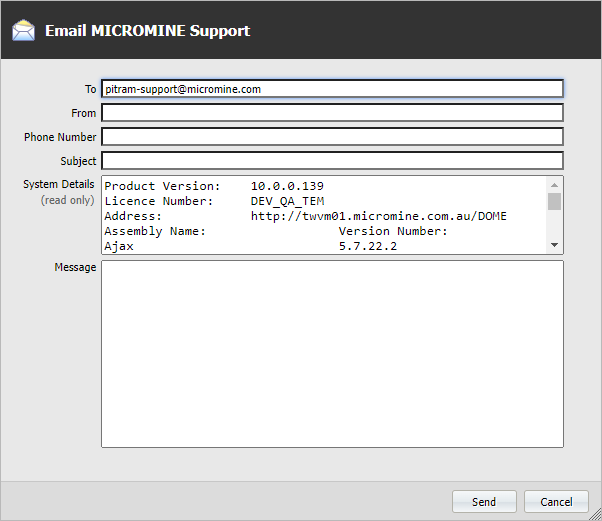This screenshot has height=521, width=602.
Task: Click the 'Ajax' assembly name row
Action: click(x=119, y=246)
